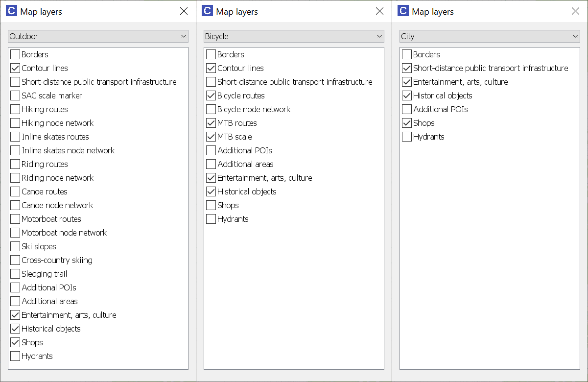Disable the MTB scale layer
This screenshot has width=588, height=382.
pyautogui.click(x=211, y=137)
